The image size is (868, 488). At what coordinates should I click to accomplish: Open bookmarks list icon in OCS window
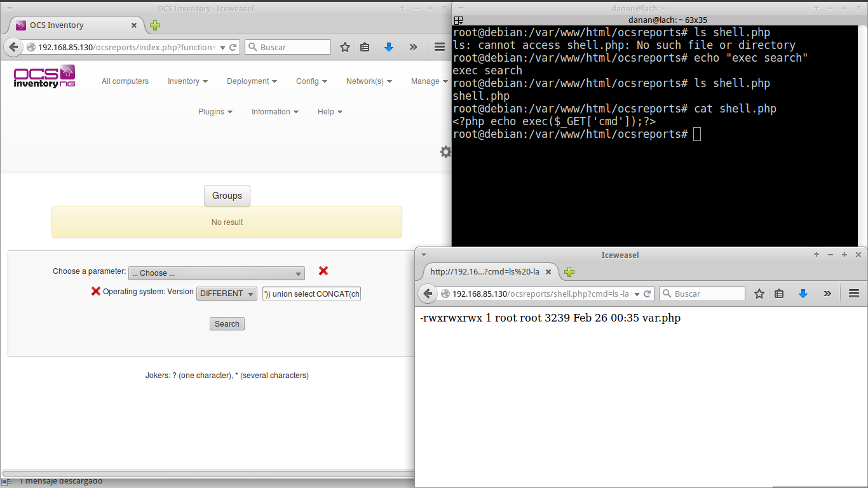click(x=365, y=47)
